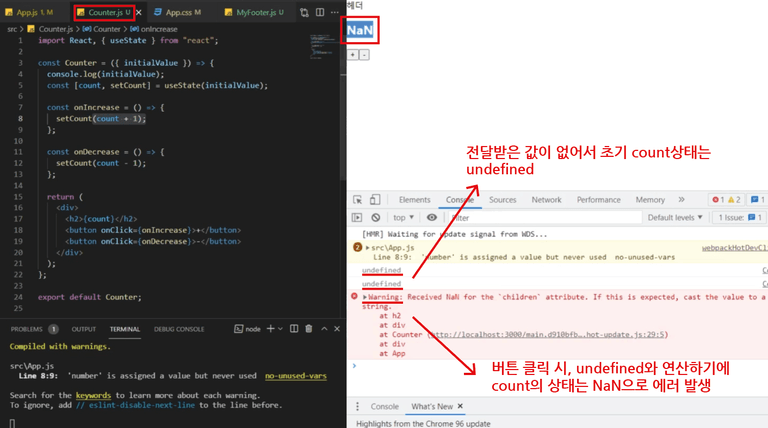Show more DevTools tabs chevron
The image size is (768, 428).
681,200
